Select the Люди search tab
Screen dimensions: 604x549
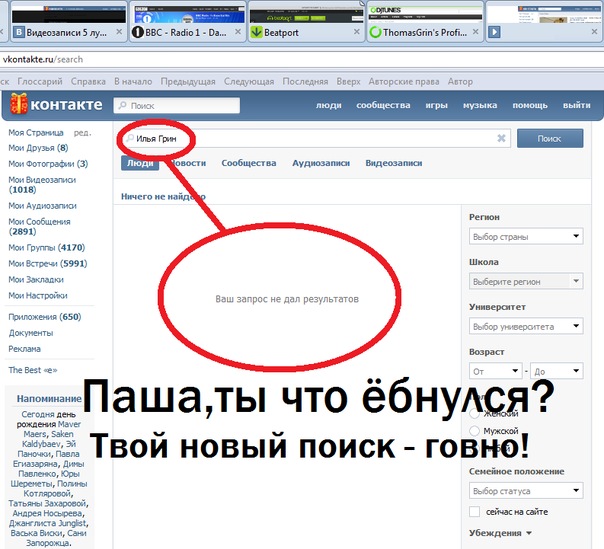click(x=140, y=163)
